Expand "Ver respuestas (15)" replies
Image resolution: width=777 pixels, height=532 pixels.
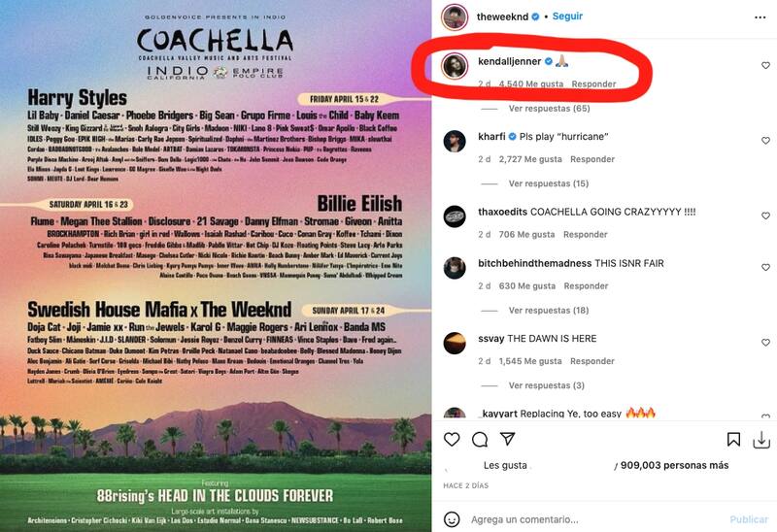(x=549, y=183)
